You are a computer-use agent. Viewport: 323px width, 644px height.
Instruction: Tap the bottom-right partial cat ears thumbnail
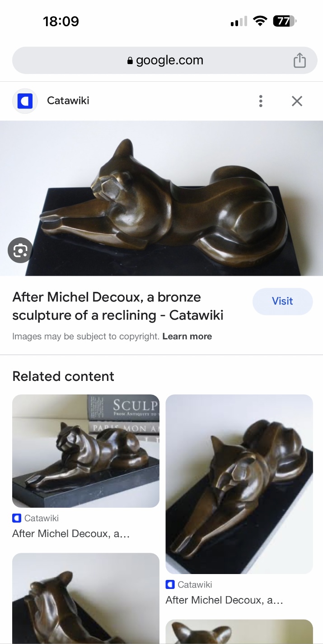tap(239, 631)
